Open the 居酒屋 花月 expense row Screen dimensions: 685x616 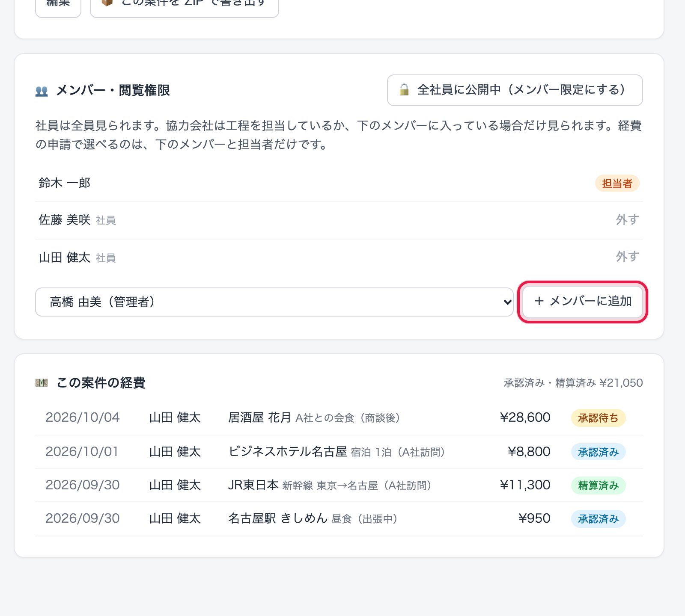[x=339, y=418]
